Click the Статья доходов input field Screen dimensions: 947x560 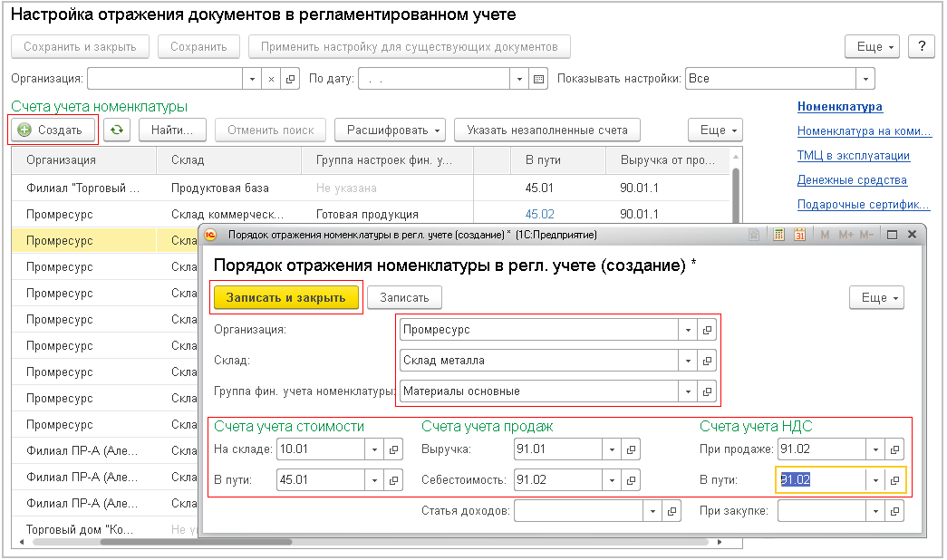click(x=578, y=511)
